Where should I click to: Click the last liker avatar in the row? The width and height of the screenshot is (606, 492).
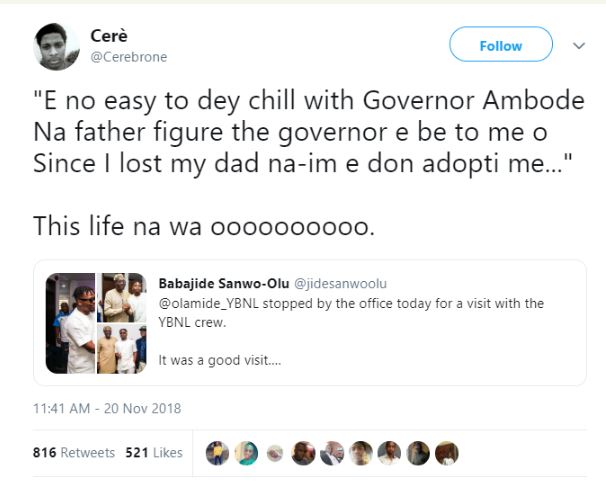[x=447, y=453]
